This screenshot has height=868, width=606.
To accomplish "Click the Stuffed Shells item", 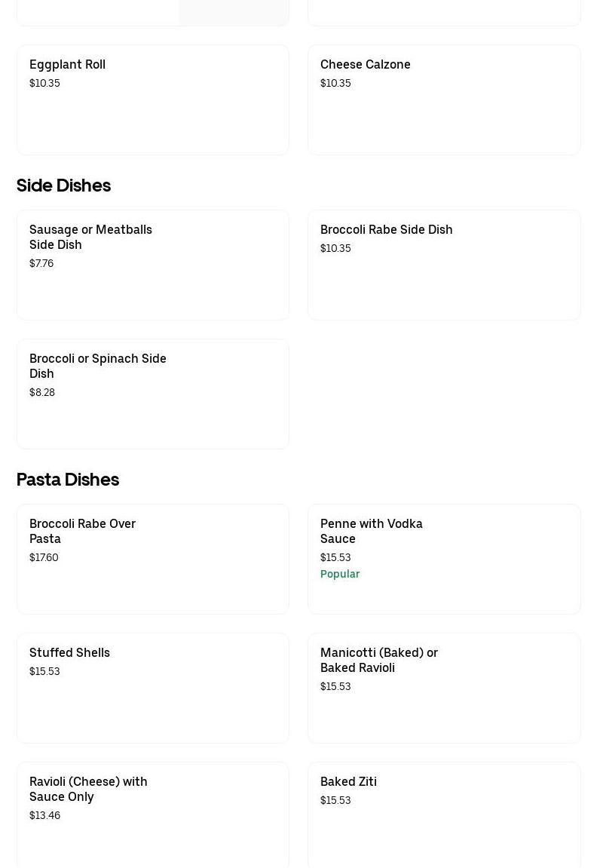I will (x=152, y=688).
